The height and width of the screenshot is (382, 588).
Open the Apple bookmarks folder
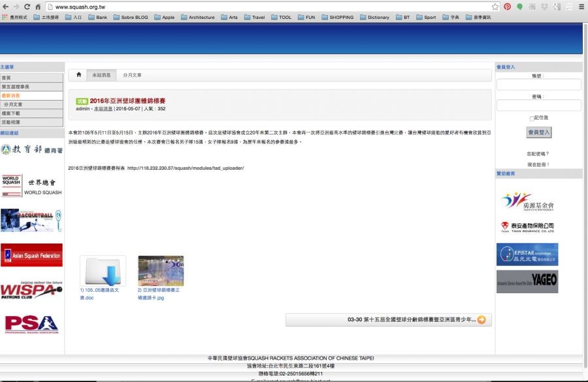coord(164,17)
